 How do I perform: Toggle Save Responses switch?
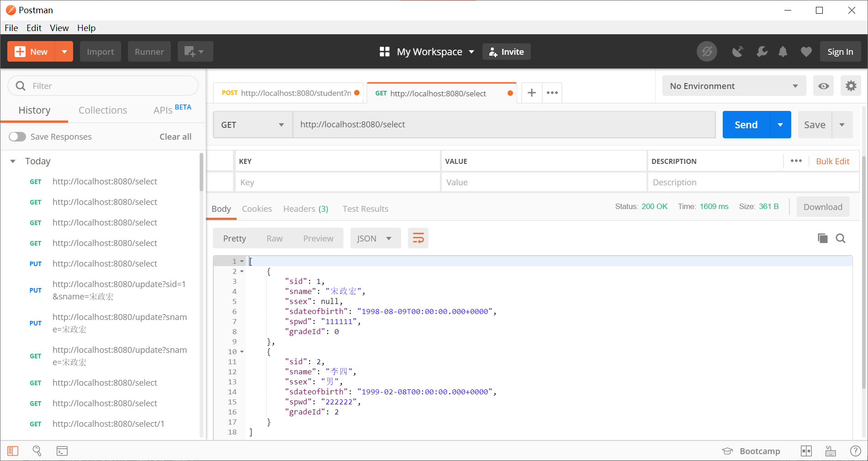[17, 136]
